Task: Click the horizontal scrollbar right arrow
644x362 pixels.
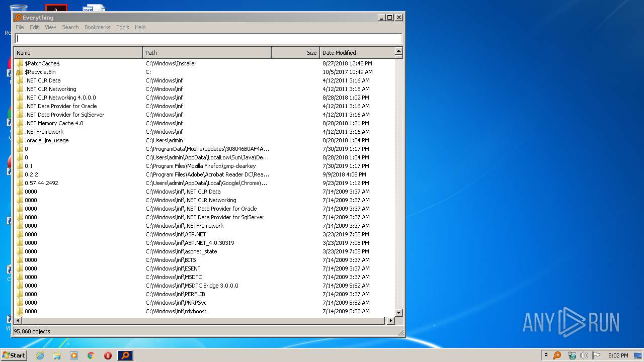Action: pyautogui.click(x=390, y=320)
